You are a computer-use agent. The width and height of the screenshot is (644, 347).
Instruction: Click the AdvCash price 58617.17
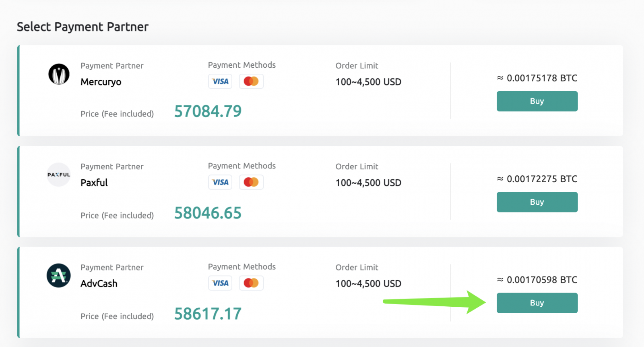(x=208, y=314)
